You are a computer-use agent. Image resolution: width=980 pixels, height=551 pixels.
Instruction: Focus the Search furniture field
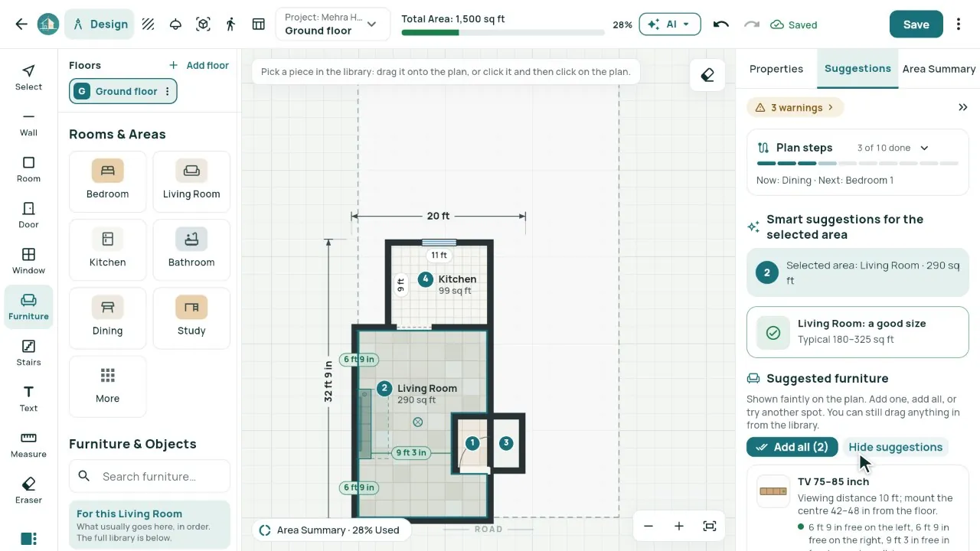pos(149,476)
